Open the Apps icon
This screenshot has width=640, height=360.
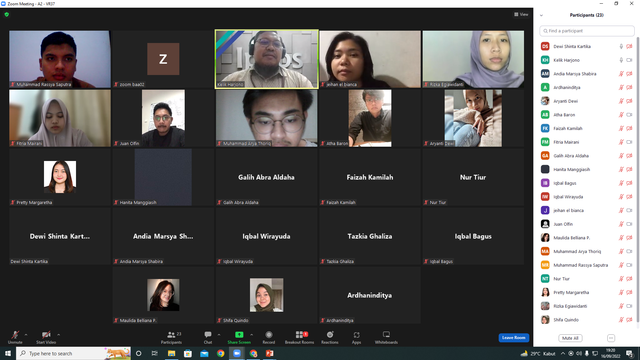tap(356, 335)
